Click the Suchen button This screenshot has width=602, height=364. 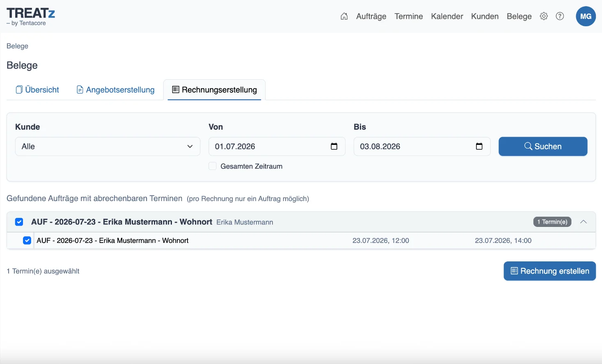point(543,147)
